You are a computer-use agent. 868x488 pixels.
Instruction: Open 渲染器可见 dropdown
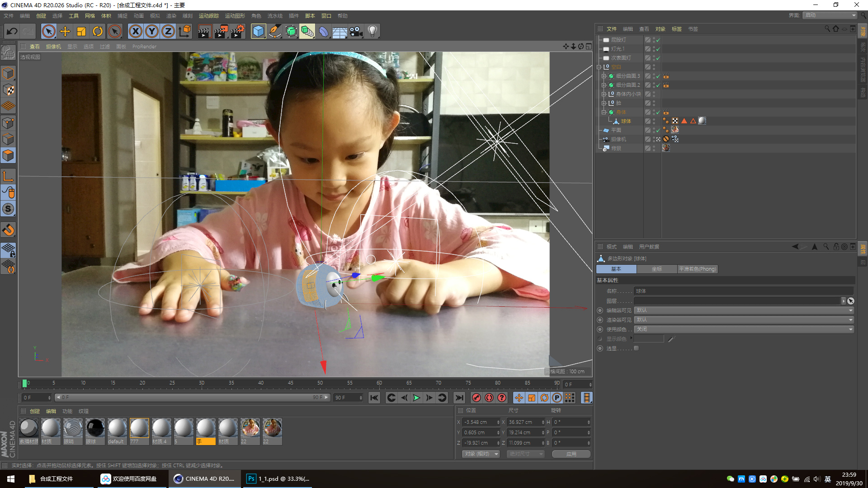[x=744, y=320]
